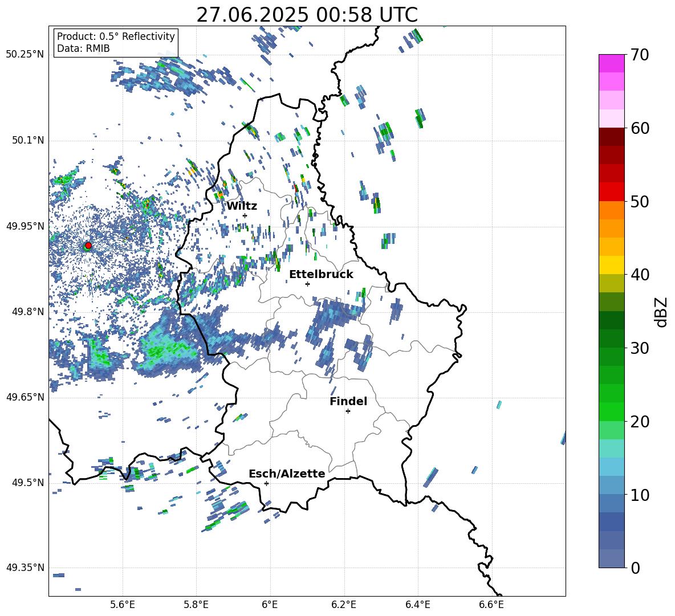Click the Ettelbruck location cross marker
Viewport: 675px width, 616px height.
[307, 284]
